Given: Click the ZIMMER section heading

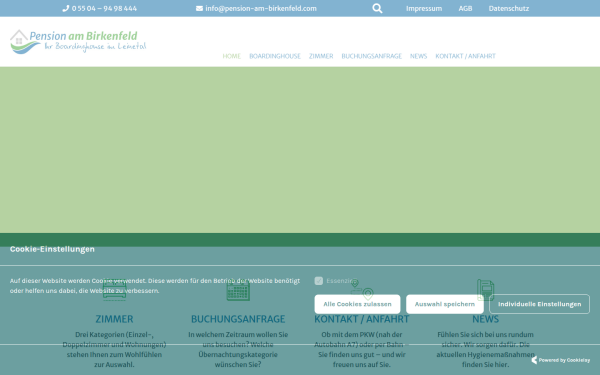Looking at the screenshot, I should click(114, 319).
